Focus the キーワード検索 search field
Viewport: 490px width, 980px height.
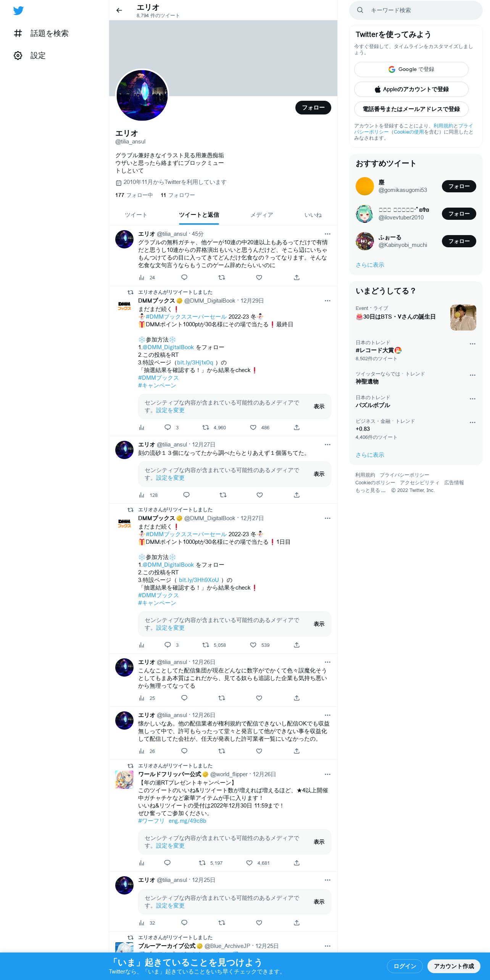[x=416, y=10]
